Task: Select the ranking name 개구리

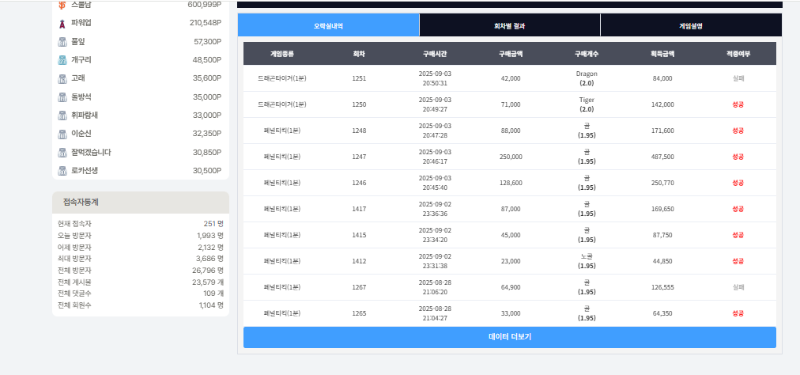Action: tap(81, 60)
